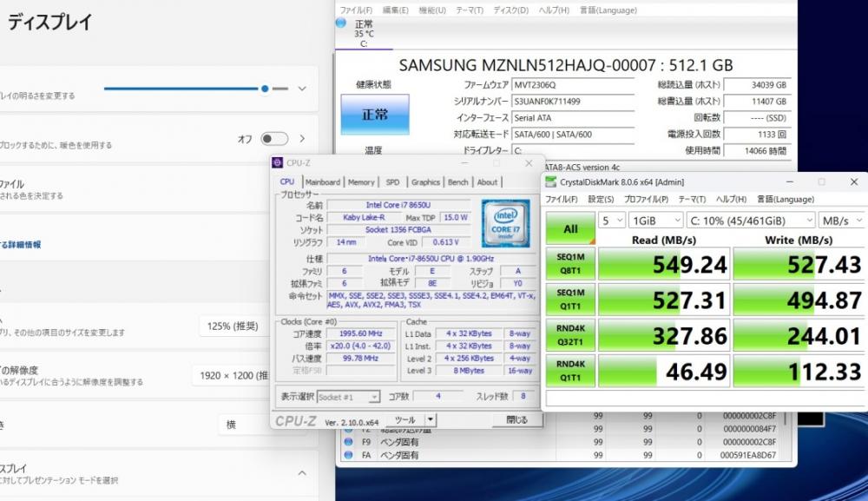Screen dimensions: 868x501
Task: Select the CPU tab in CPU-Z
Action: pyautogui.click(x=286, y=181)
